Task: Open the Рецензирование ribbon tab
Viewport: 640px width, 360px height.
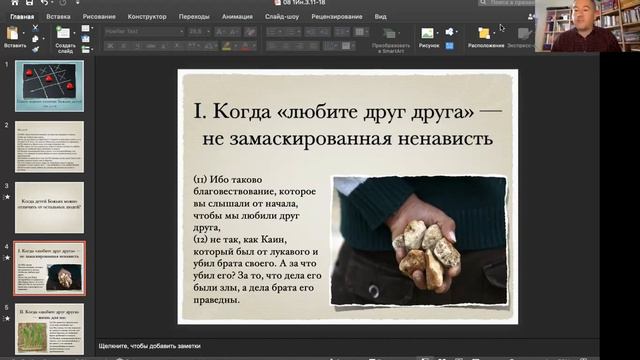Action: (337, 17)
